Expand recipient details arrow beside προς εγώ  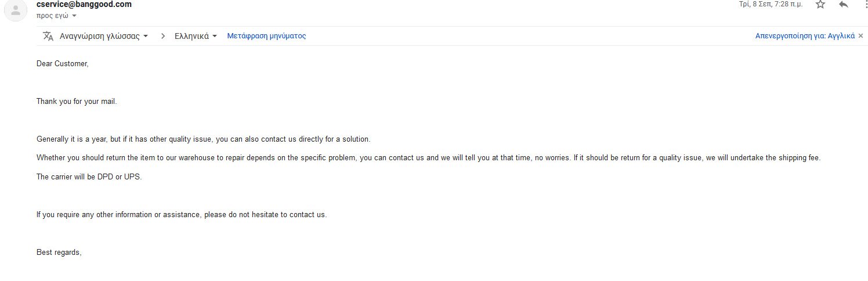click(x=74, y=16)
